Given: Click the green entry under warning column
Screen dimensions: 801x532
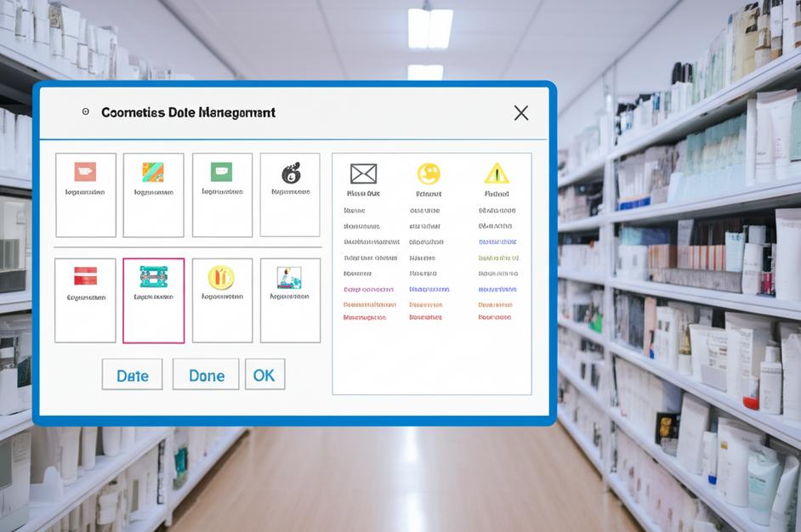Looking at the screenshot, I should click(x=498, y=258).
